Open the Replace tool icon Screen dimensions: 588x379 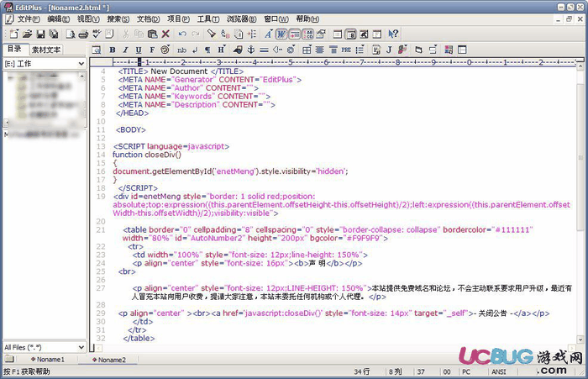coord(225,34)
